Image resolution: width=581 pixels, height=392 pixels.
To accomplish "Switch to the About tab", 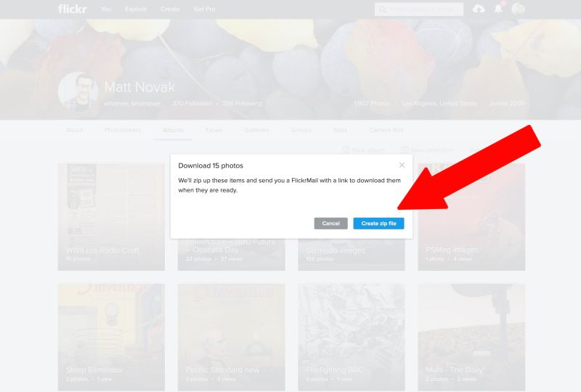I will (x=75, y=130).
